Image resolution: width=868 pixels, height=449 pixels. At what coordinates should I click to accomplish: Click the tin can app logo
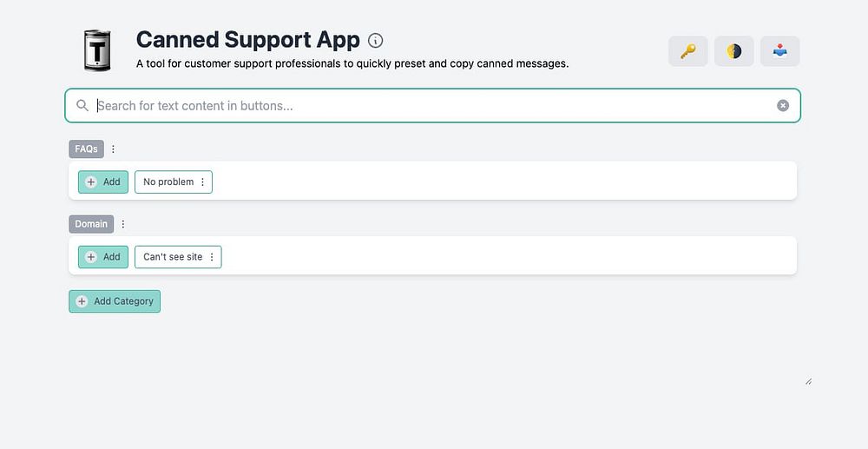(x=95, y=50)
